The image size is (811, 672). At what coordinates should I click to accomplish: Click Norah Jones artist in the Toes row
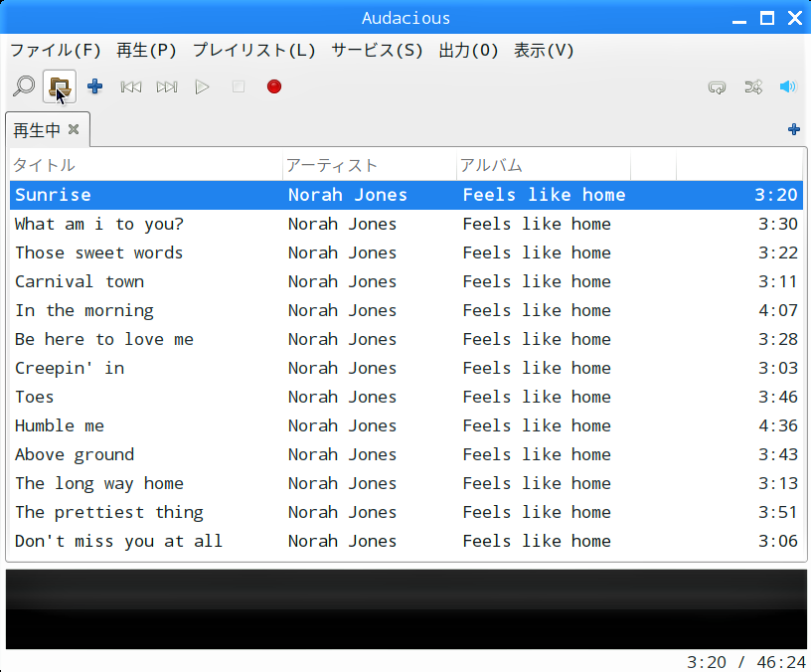point(342,398)
